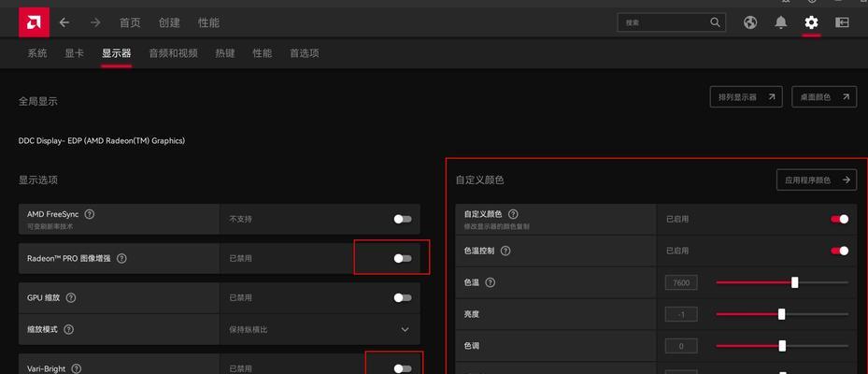Image resolution: width=868 pixels, height=374 pixels.
Task: Toggle AMD FreeSync switch
Action: point(403,219)
